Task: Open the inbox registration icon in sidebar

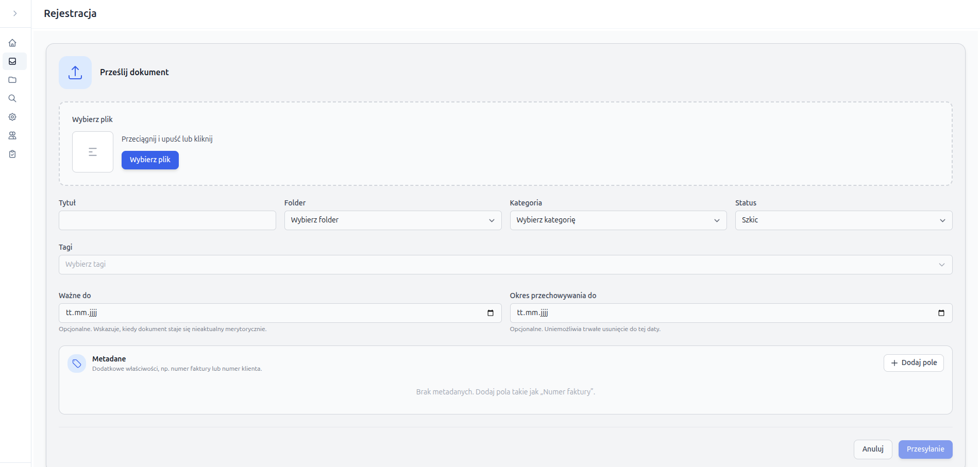Action: coord(12,61)
